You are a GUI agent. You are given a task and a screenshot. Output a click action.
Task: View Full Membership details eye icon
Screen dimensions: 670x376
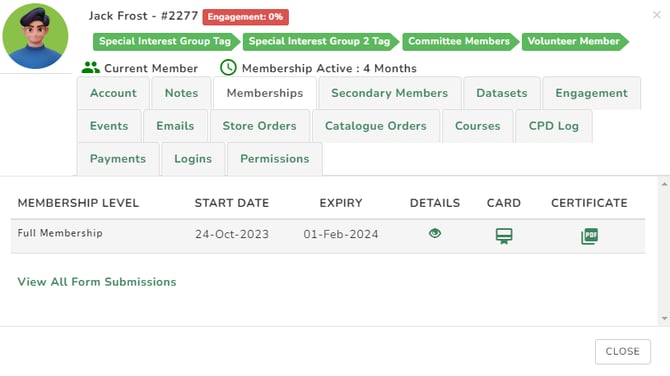click(435, 233)
